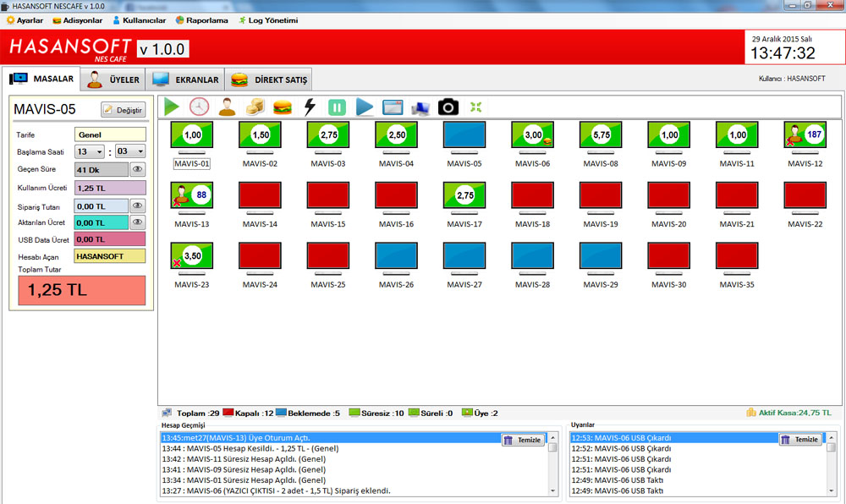Viewport: 846px width, 504px height.
Task: Switch to the MASALAR tab
Action: pos(41,79)
